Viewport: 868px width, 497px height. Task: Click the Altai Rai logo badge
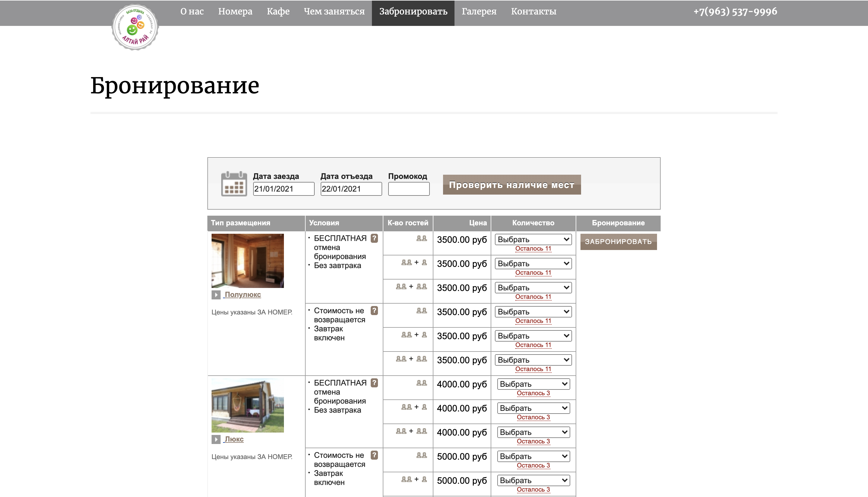pos(135,27)
